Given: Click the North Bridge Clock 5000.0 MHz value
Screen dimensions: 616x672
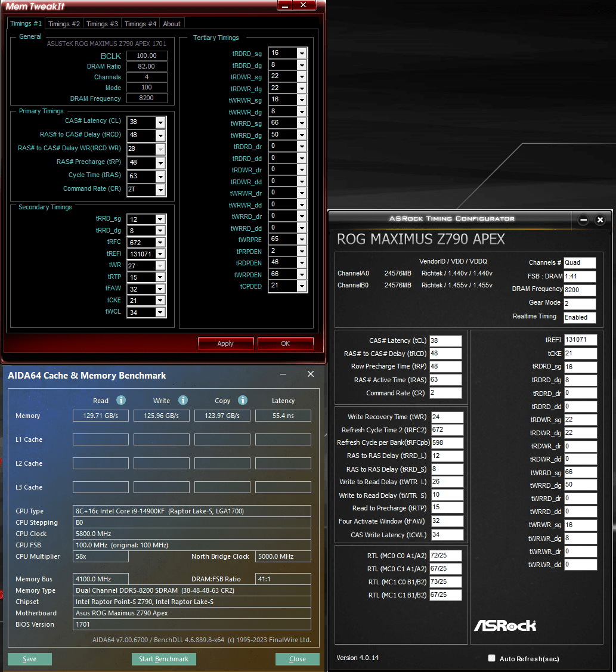Looking at the screenshot, I should (x=283, y=557).
